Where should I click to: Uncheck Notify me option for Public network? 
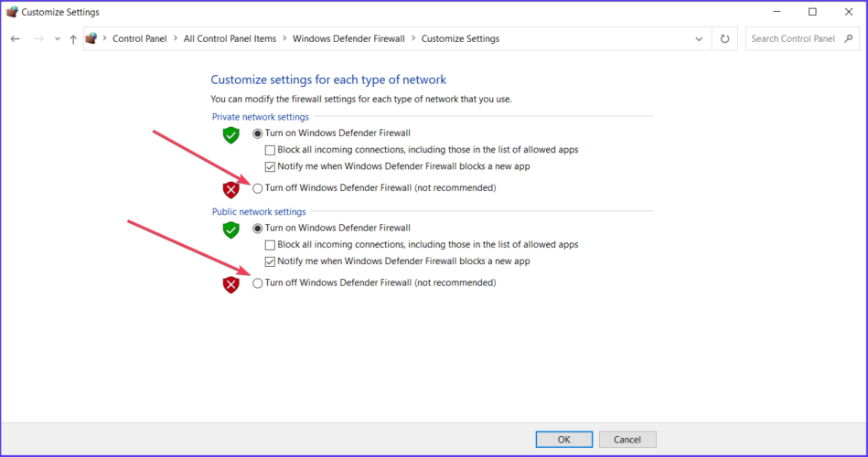(x=270, y=261)
